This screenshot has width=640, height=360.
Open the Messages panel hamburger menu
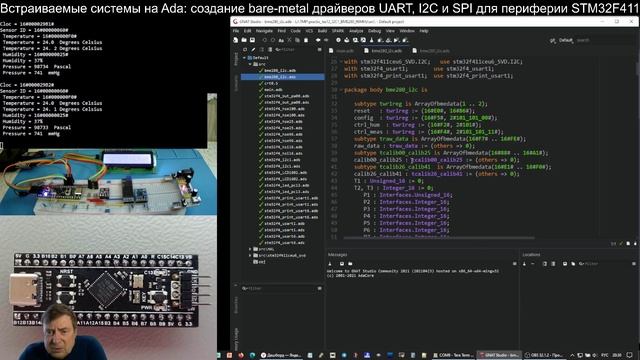pyautogui.click(x=514, y=264)
